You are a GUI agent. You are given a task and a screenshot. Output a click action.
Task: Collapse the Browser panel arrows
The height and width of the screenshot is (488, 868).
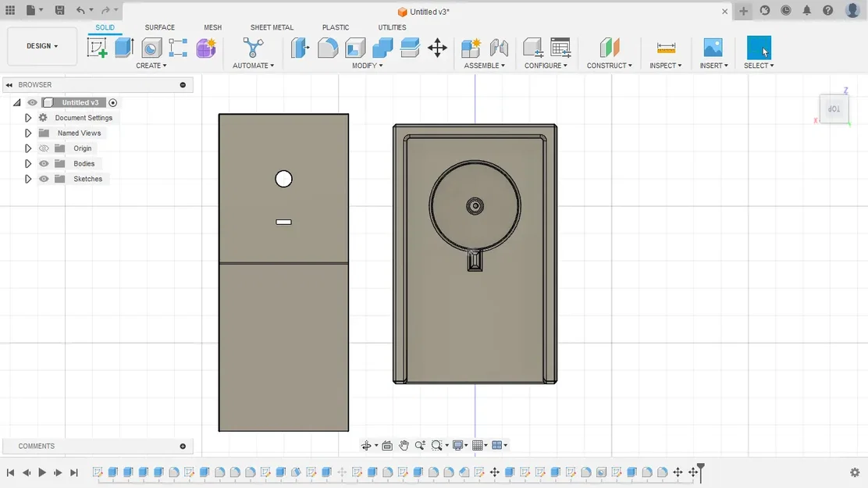(x=9, y=85)
